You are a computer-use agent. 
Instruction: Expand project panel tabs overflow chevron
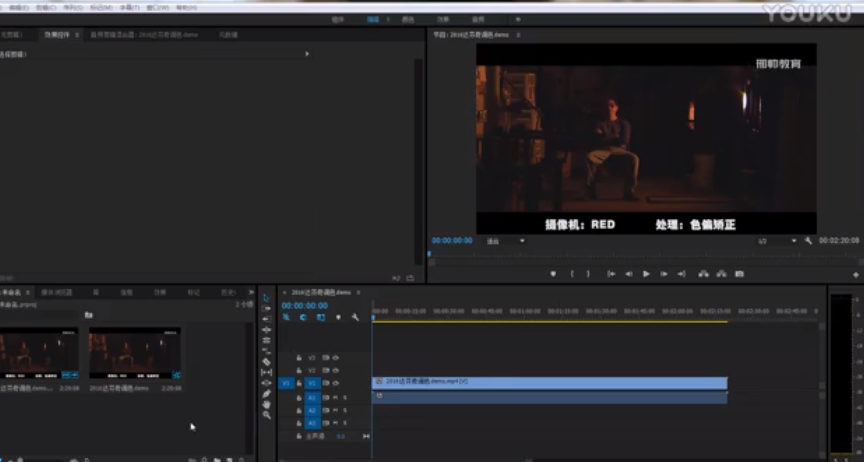point(251,292)
